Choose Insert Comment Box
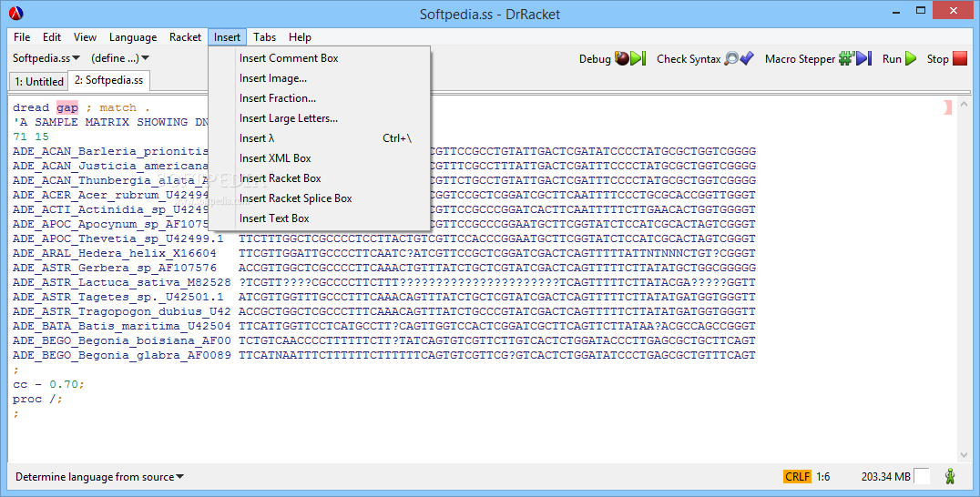The width and height of the screenshot is (980, 497). click(x=320, y=58)
